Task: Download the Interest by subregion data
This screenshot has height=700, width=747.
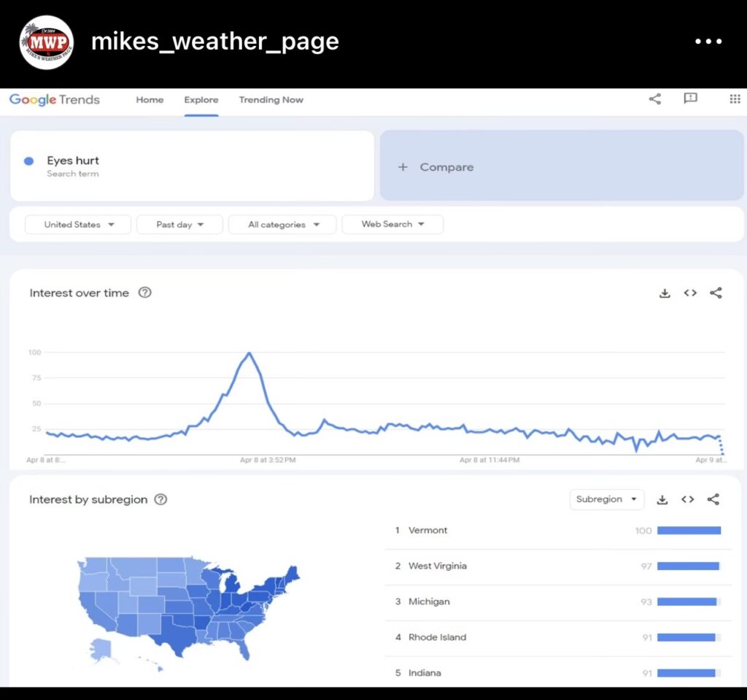Action: pos(662,499)
